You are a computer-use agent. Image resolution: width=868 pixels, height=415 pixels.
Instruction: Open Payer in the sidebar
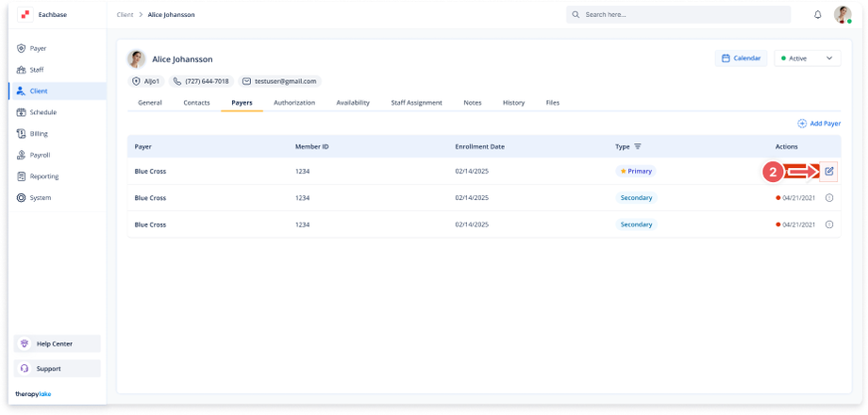pos(38,48)
